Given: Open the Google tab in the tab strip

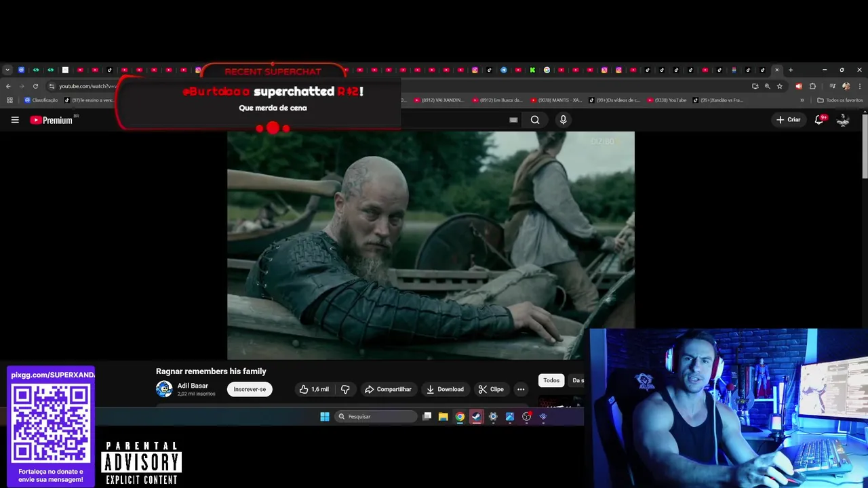Looking at the screenshot, I should click(547, 70).
